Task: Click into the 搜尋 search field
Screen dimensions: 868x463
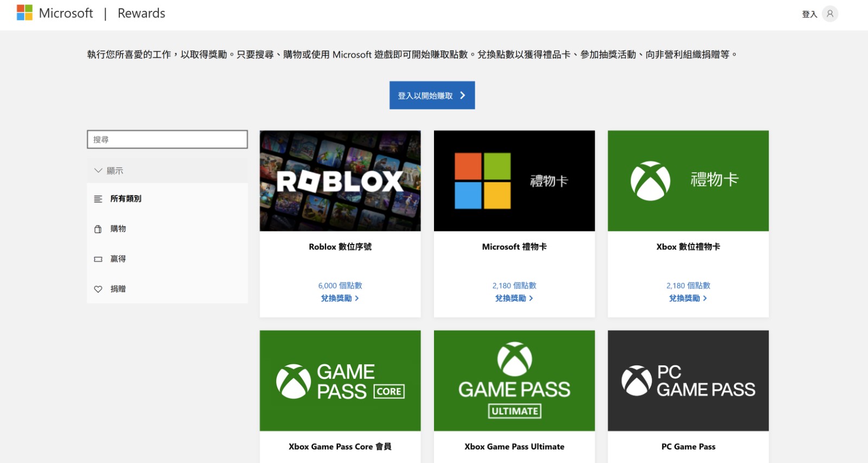Action: tap(167, 139)
